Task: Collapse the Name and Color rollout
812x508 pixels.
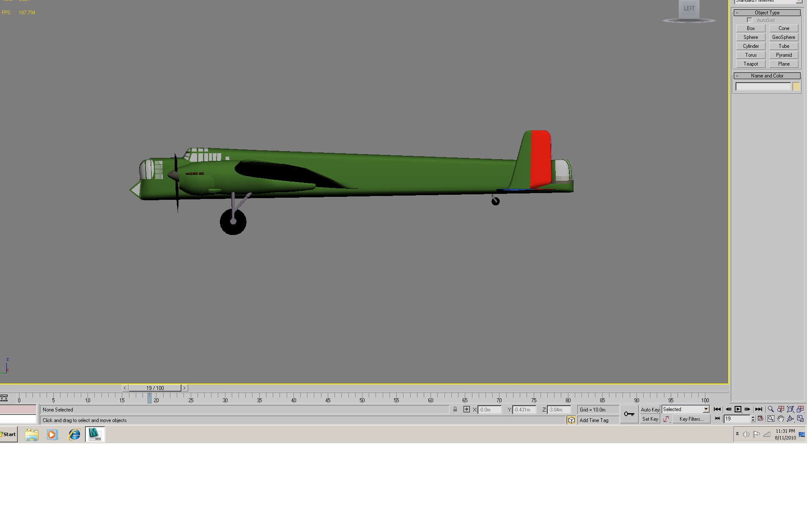Action: point(767,76)
